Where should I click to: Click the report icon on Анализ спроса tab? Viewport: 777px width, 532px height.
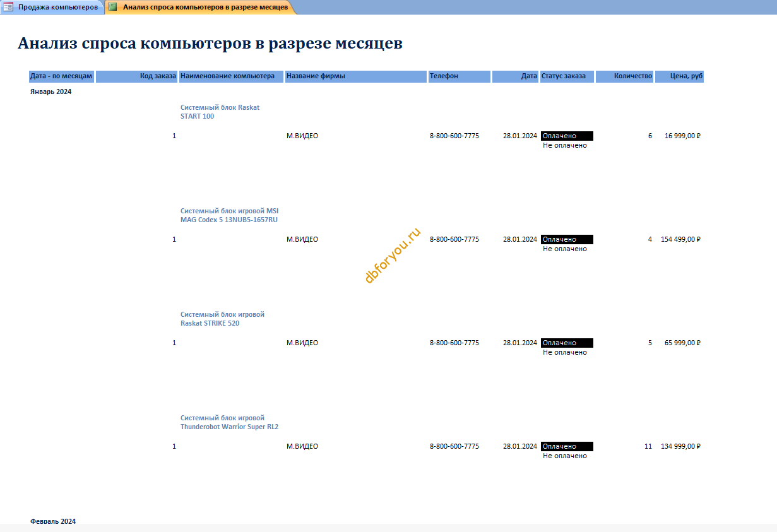113,7
